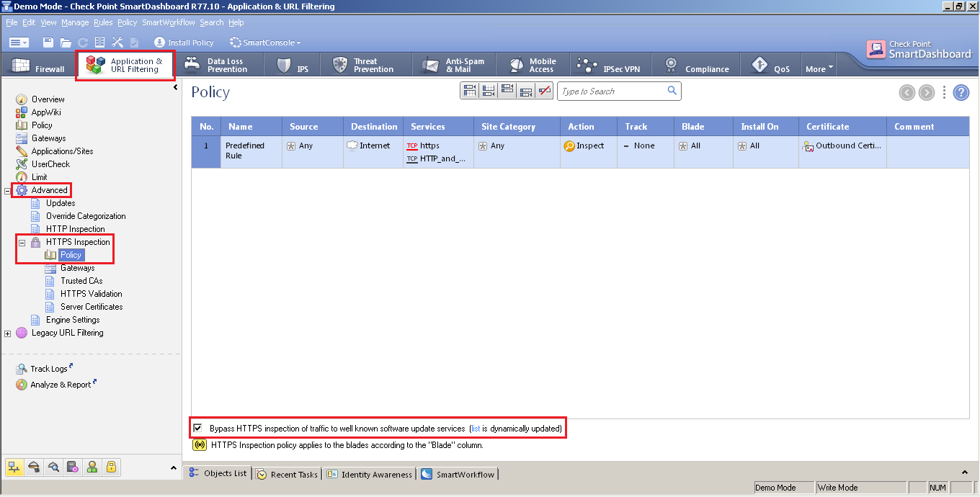Switch to the SmartWorkflow bottom tab

458,475
